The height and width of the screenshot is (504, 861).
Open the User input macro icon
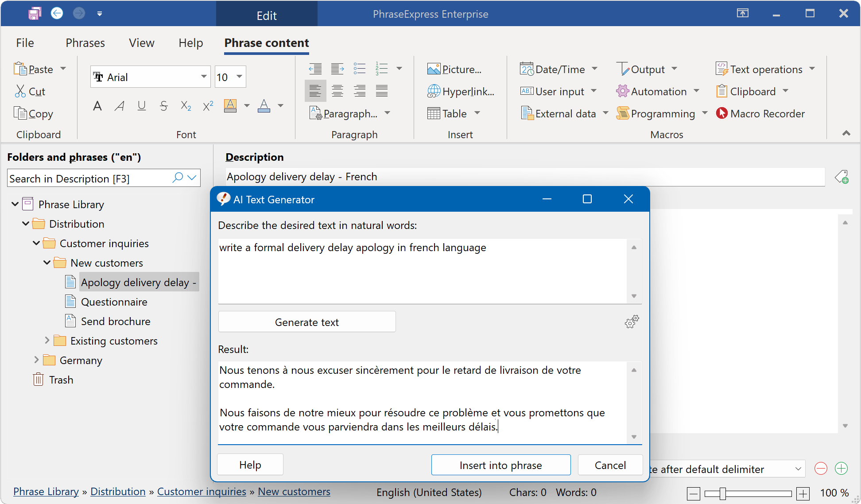(x=526, y=91)
